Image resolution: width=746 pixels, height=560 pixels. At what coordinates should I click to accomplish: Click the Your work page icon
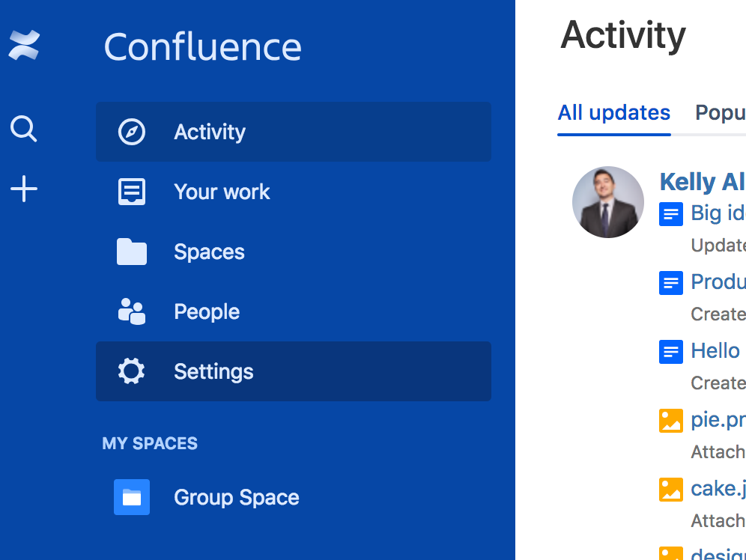[x=132, y=192]
